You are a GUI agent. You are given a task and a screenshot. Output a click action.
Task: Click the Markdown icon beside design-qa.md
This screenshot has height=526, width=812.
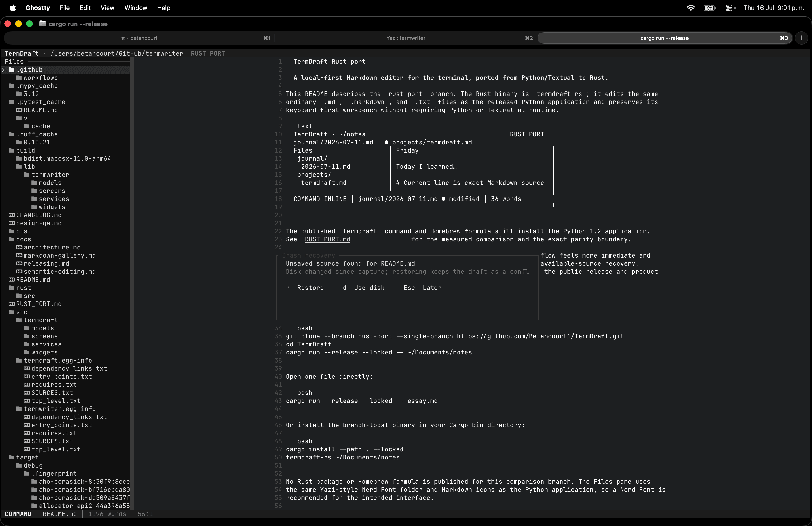click(x=11, y=223)
